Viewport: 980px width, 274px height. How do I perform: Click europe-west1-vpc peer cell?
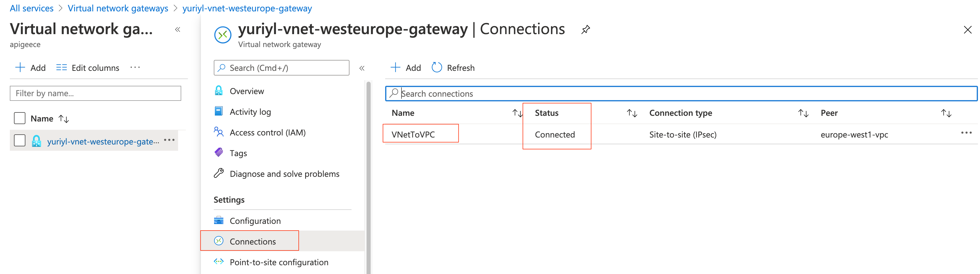[854, 134]
